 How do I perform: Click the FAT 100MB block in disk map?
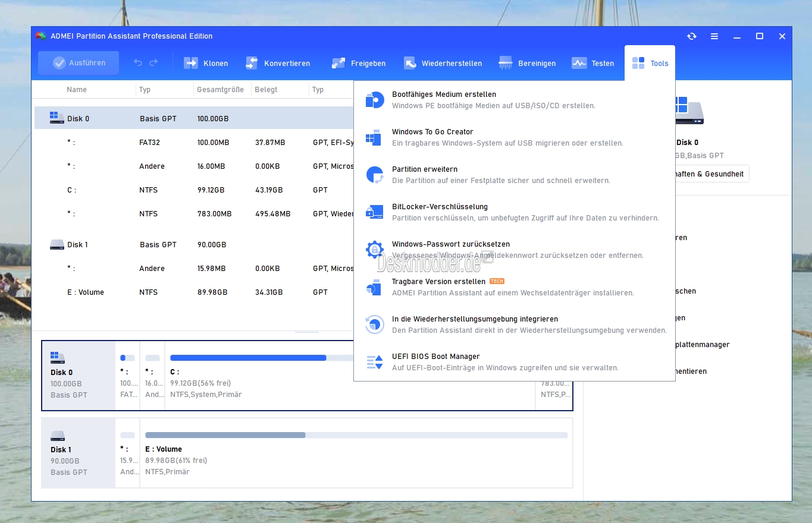[127, 376]
